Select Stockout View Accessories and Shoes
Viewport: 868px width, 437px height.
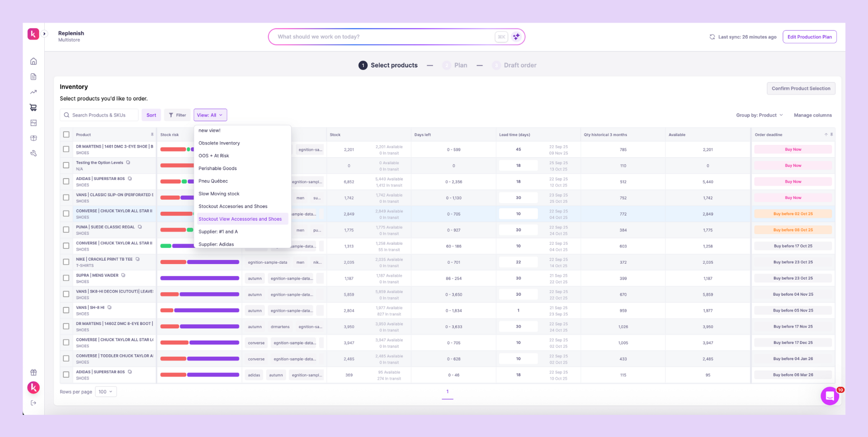[x=243, y=219]
